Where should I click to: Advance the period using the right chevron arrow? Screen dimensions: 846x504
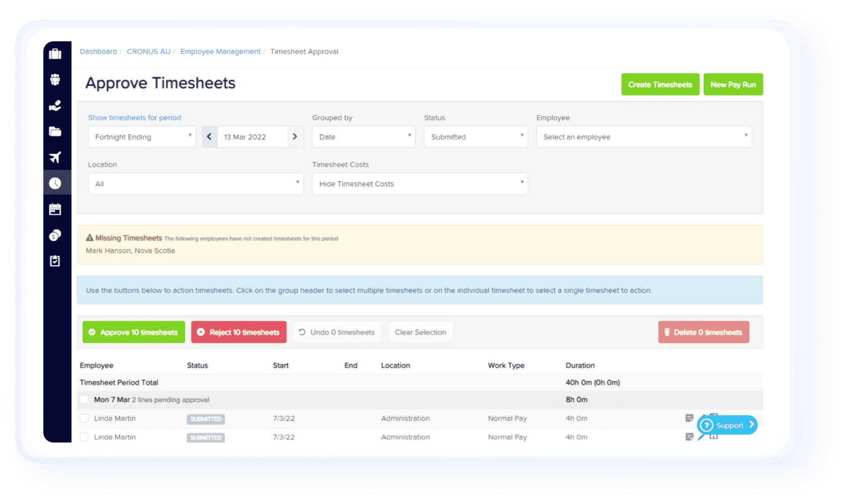(295, 137)
